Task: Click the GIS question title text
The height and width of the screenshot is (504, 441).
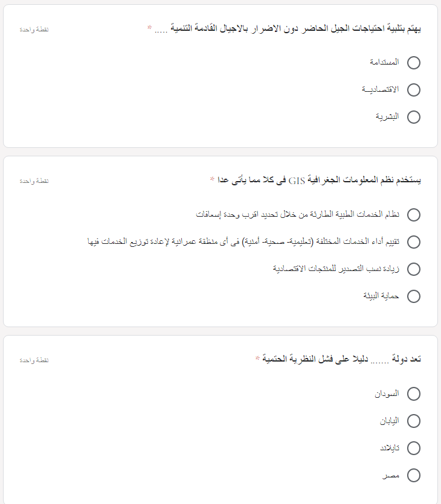Action: coord(319,180)
